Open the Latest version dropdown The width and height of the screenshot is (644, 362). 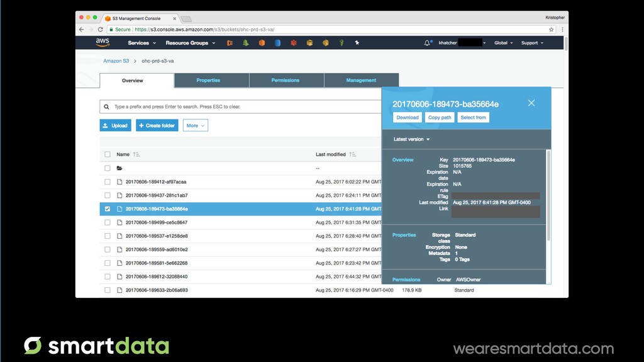[411, 139]
